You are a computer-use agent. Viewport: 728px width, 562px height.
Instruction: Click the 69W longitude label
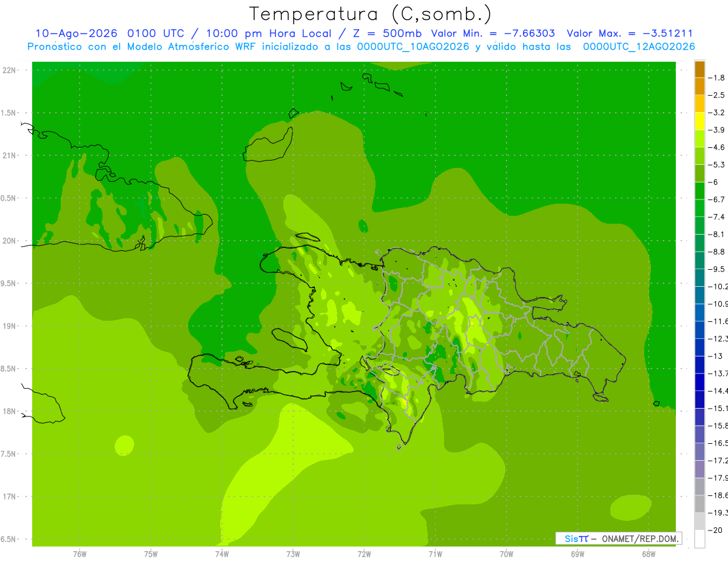[x=578, y=554]
